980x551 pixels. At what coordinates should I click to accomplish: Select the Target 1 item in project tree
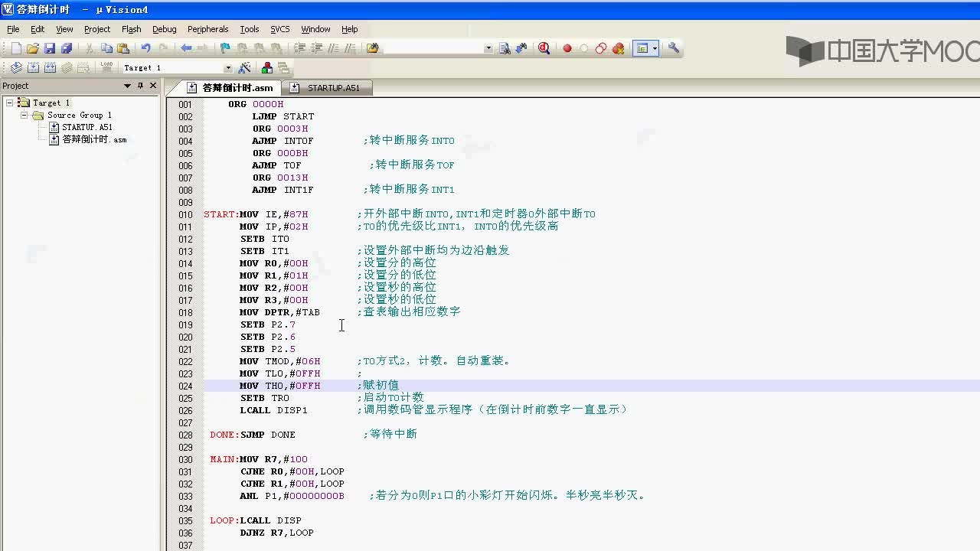tap(51, 103)
